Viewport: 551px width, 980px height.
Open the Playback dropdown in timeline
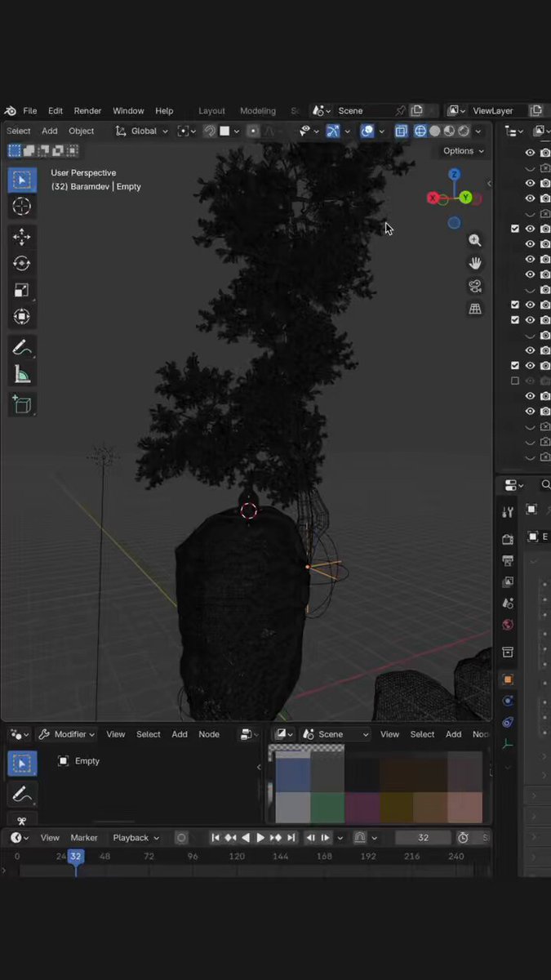[x=136, y=838]
